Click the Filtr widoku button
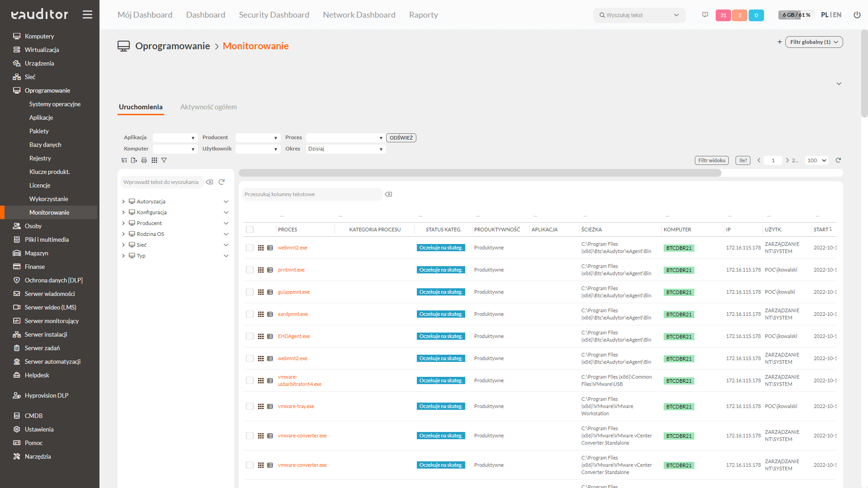The image size is (868, 488). 712,160
